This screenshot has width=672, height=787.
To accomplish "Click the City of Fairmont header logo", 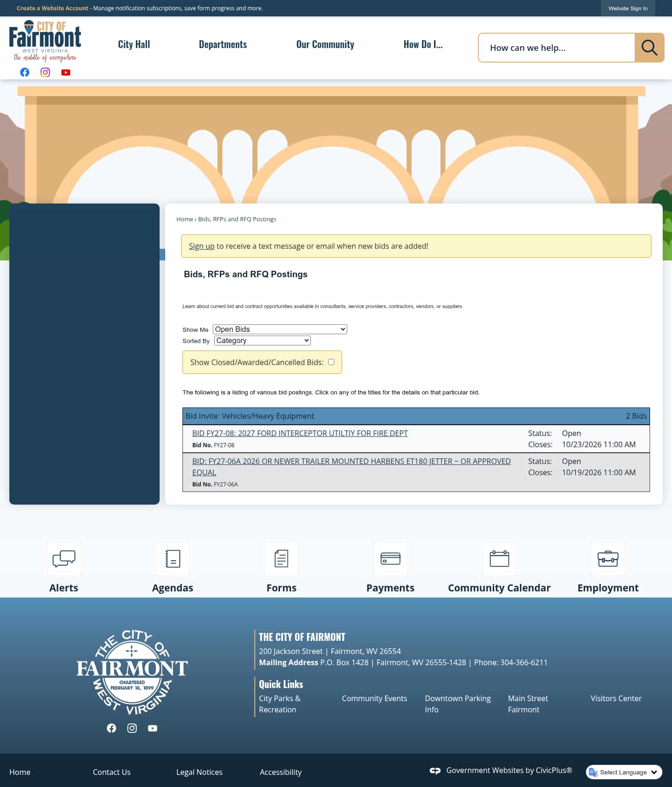I will click(x=45, y=41).
